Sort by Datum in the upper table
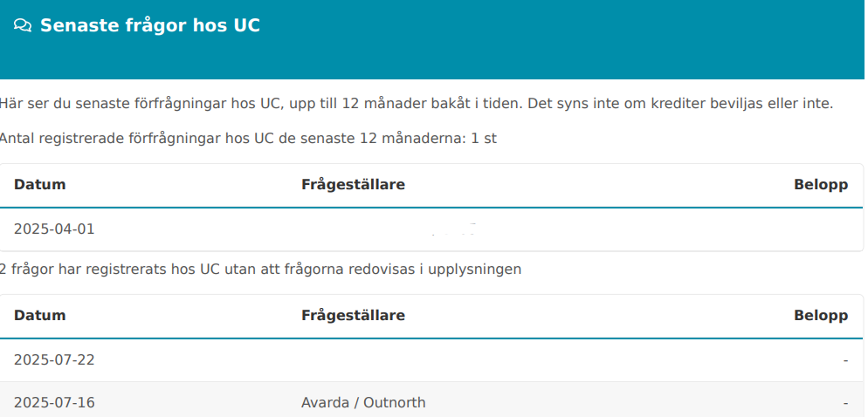The image size is (868, 417). pyautogui.click(x=40, y=185)
